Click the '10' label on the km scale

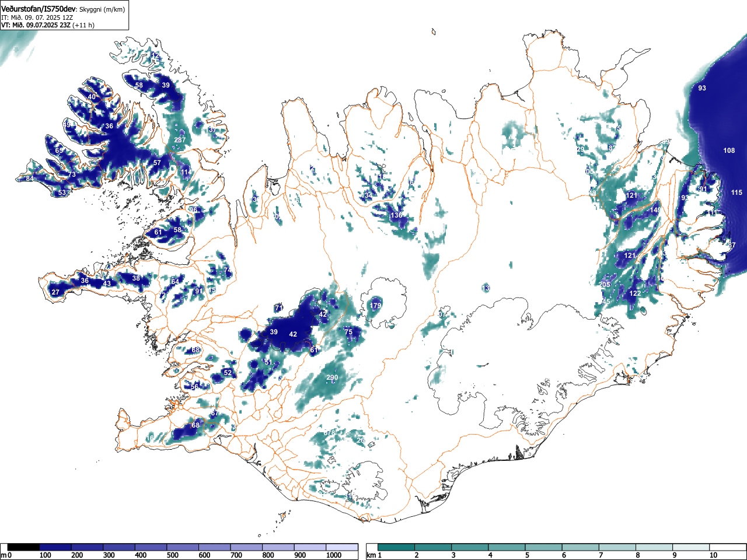(x=713, y=555)
